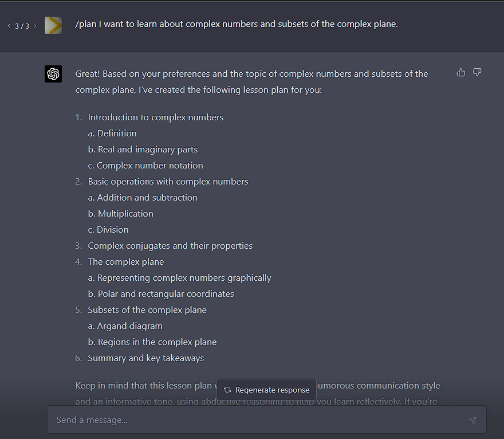Image resolution: width=504 pixels, height=439 pixels.
Task: Focus the Send a message input field
Action: click(x=258, y=420)
